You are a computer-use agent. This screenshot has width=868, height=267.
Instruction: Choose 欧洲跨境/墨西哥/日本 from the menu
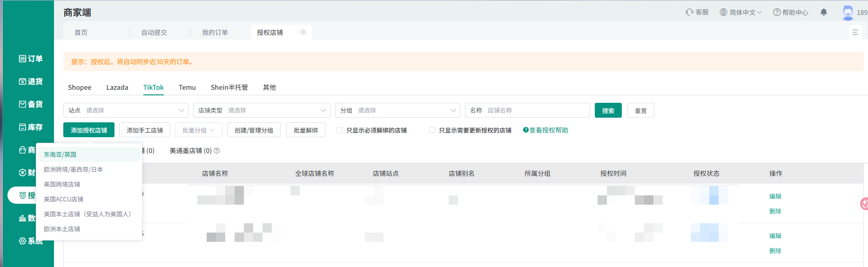click(x=88, y=169)
